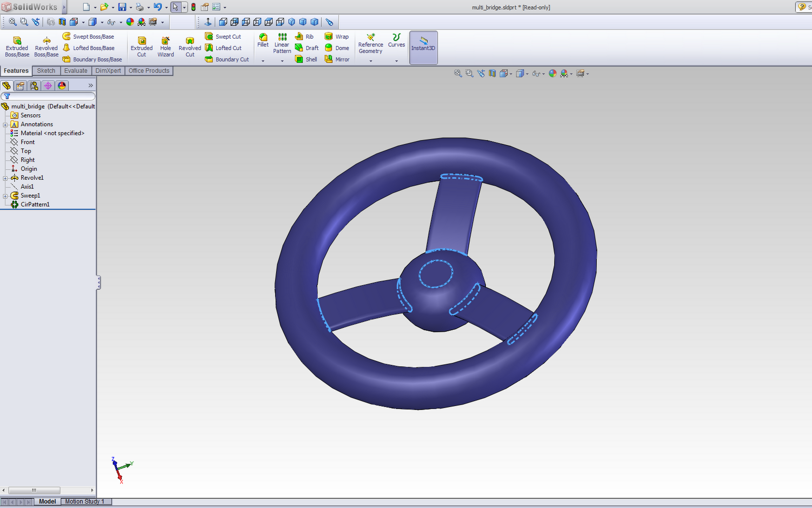Screen dimensions: 812x508
Task: Click the Save icon
Action: click(x=122, y=7)
